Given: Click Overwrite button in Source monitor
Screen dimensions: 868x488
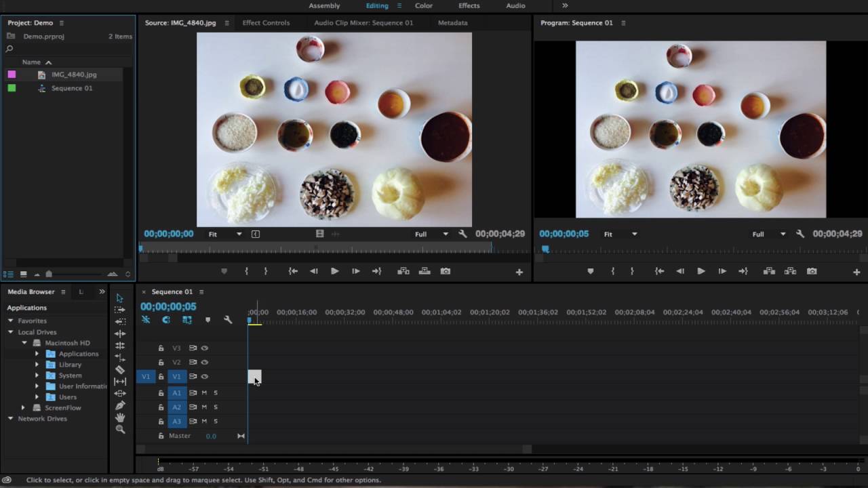Looking at the screenshot, I should (x=425, y=271).
